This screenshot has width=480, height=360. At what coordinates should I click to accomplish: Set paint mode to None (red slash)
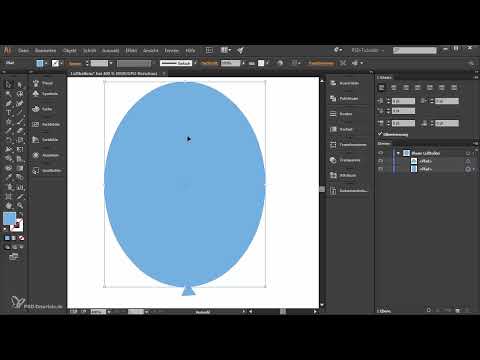[x=21, y=238]
